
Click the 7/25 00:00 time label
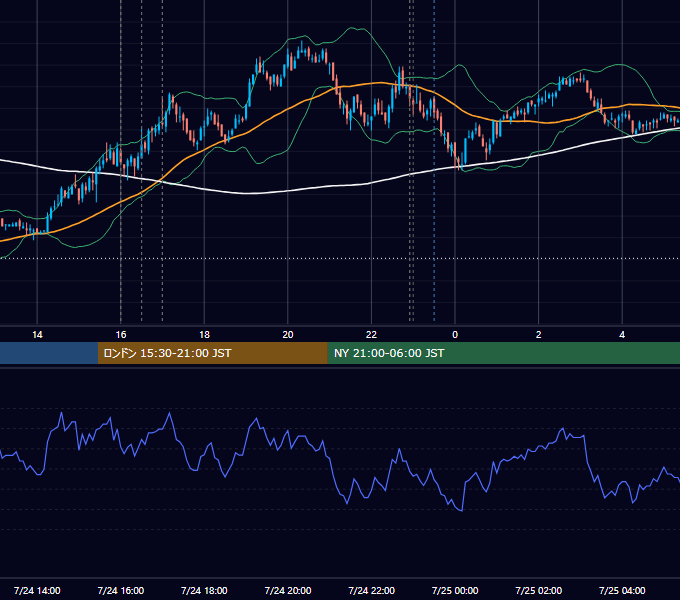455,590
